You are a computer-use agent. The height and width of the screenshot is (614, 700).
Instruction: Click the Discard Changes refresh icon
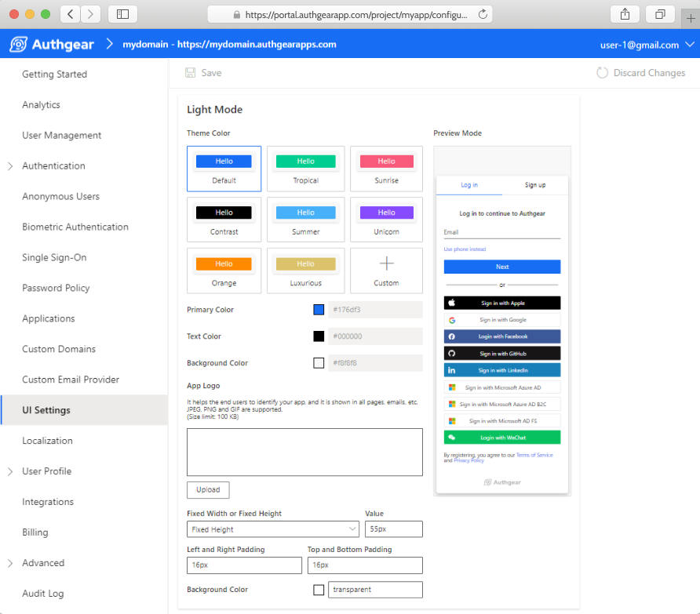[602, 71]
